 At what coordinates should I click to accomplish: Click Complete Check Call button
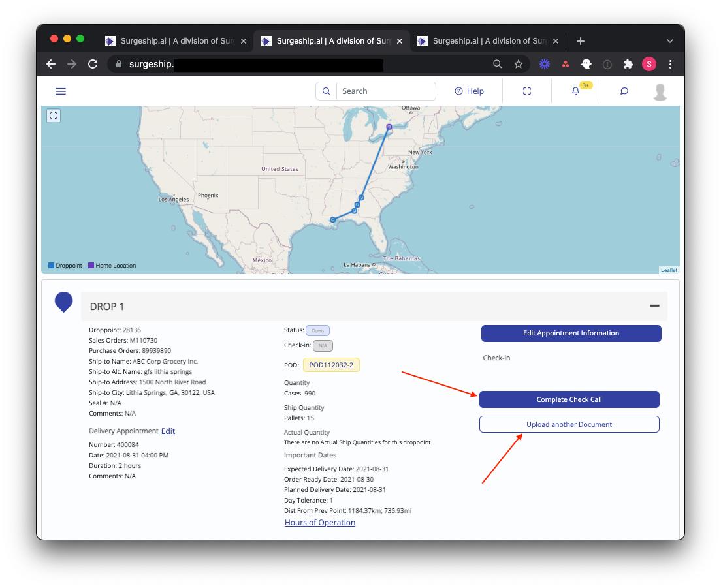coord(569,399)
